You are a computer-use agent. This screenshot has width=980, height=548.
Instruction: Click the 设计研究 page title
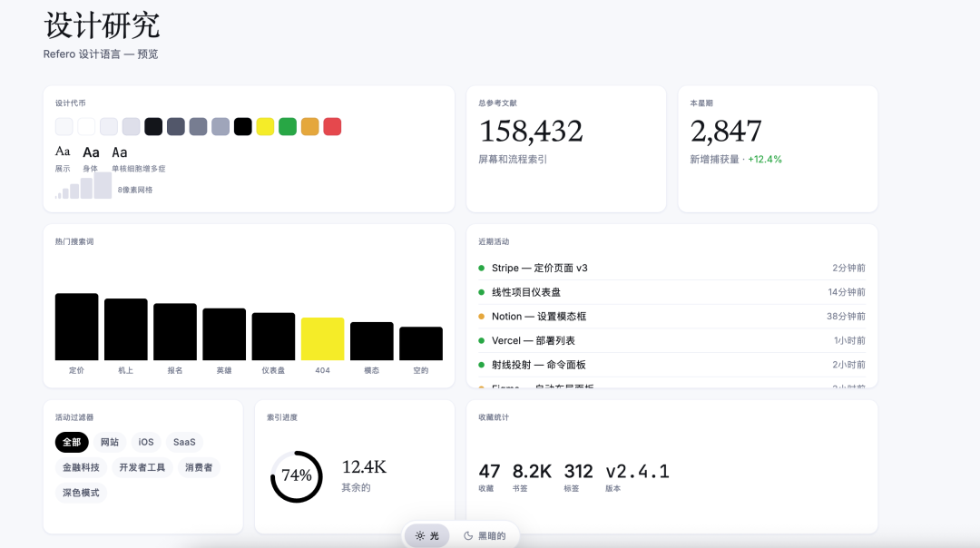[102, 25]
